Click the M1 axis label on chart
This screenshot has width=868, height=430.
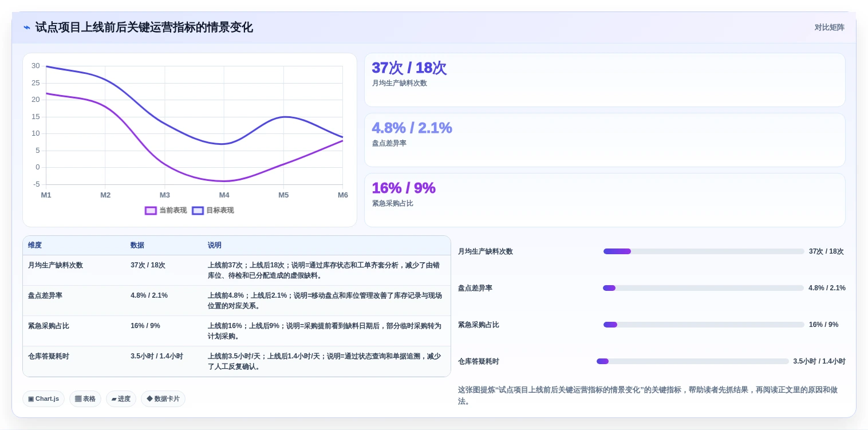pos(46,195)
